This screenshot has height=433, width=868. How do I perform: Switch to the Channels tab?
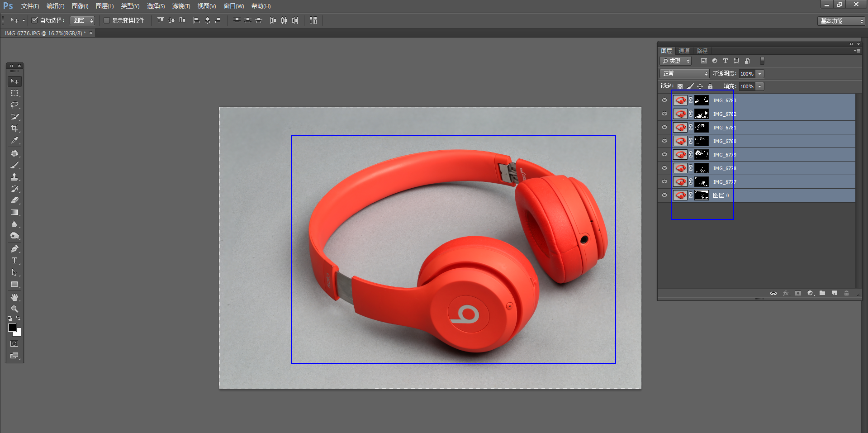684,51
